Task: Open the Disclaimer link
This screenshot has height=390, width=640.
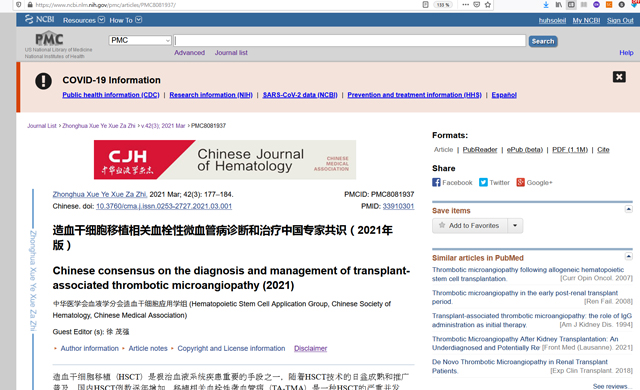Action: click(x=310, y=348)
